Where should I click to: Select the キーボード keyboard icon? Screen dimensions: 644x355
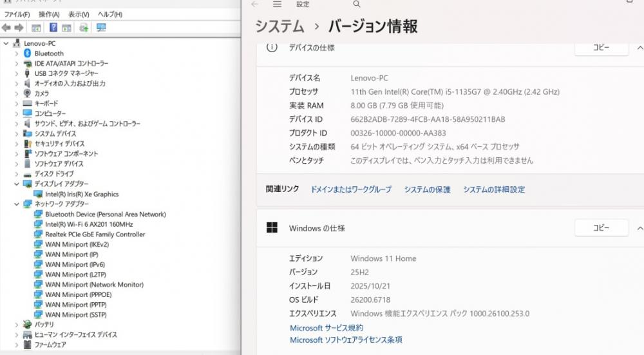tap(28, 104)
